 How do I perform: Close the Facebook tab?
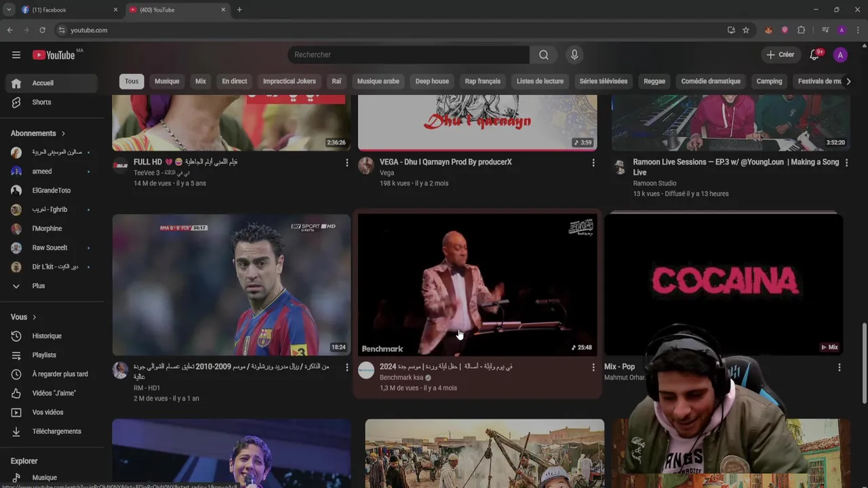point(115,9)
